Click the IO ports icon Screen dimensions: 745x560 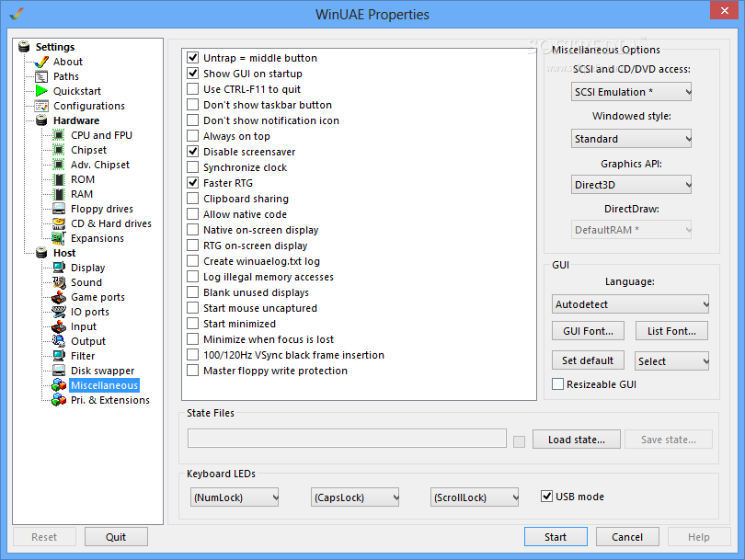(x=59, y=312)
